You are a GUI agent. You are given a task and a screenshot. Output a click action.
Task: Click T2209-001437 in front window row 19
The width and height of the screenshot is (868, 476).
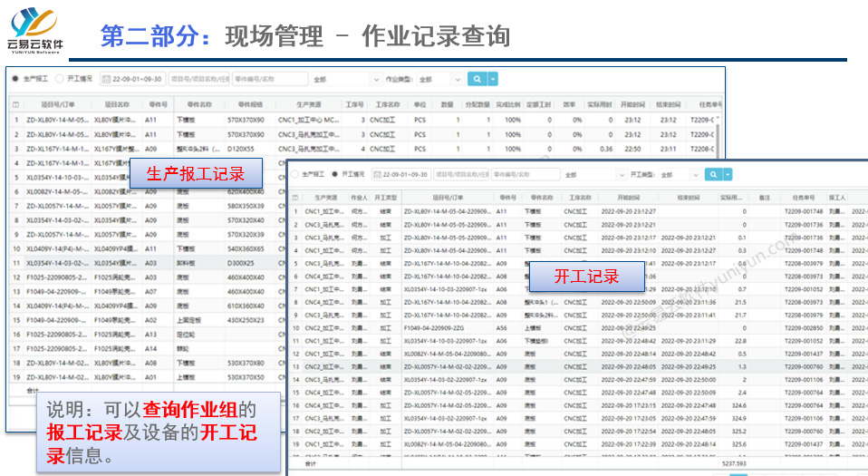(804, 444)
